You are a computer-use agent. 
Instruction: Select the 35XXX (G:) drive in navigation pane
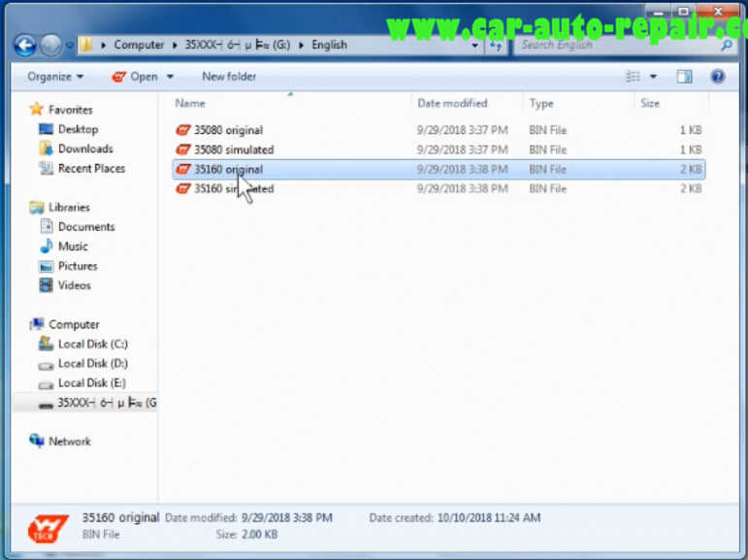(x=107, y=403)
